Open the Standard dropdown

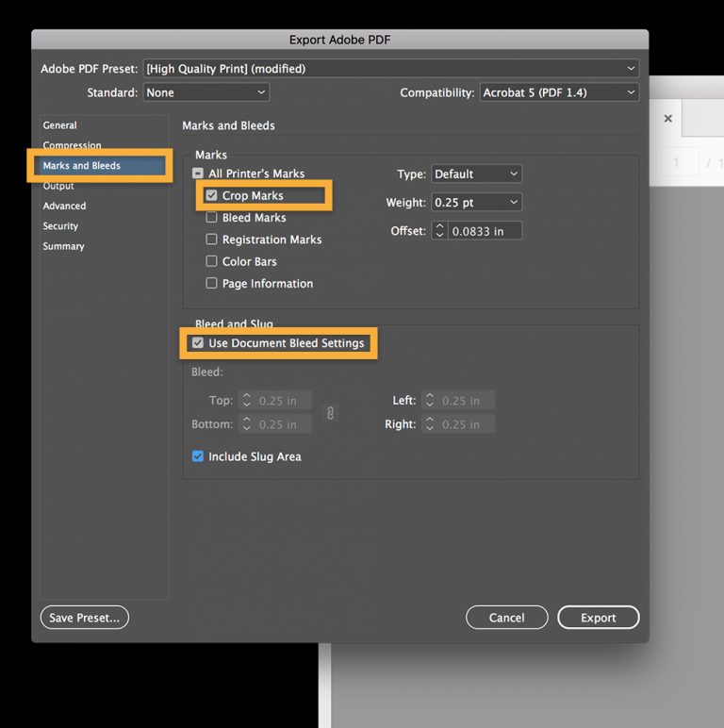click(x=206, y=92)
